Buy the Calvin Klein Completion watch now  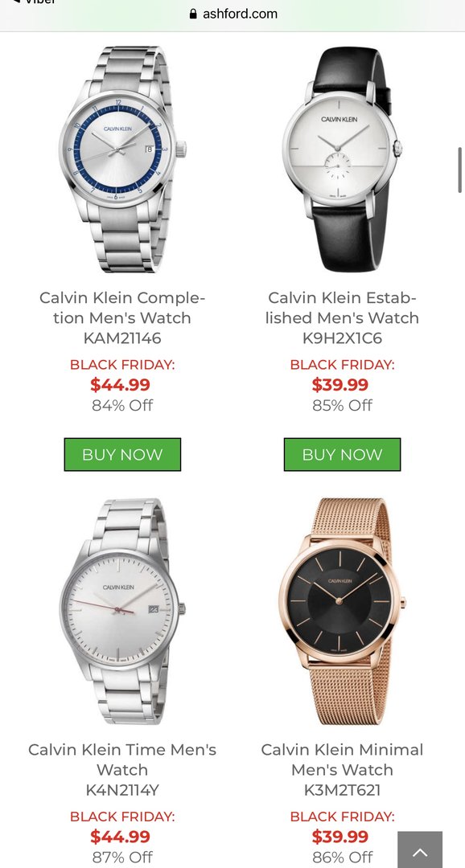click(122, 454)
